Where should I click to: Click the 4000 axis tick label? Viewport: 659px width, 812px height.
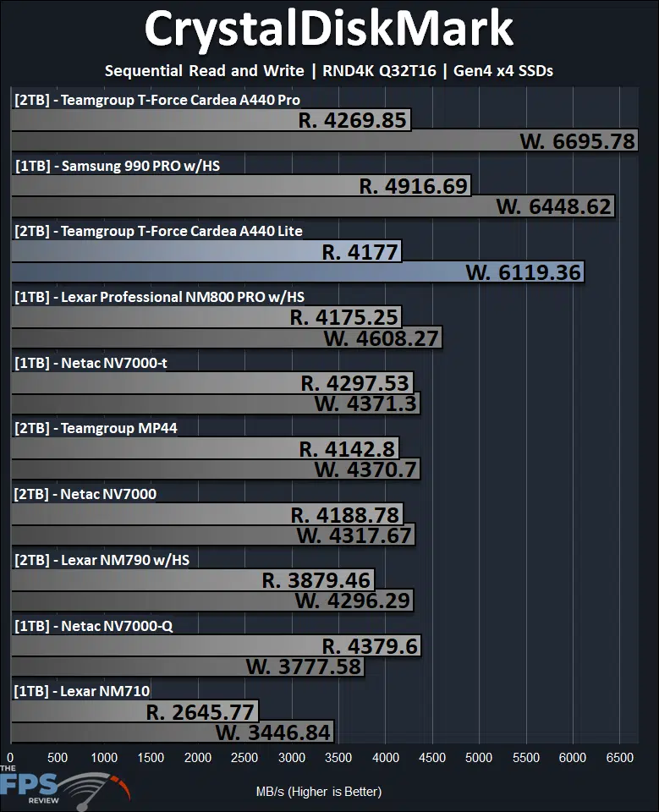(386, 758)
